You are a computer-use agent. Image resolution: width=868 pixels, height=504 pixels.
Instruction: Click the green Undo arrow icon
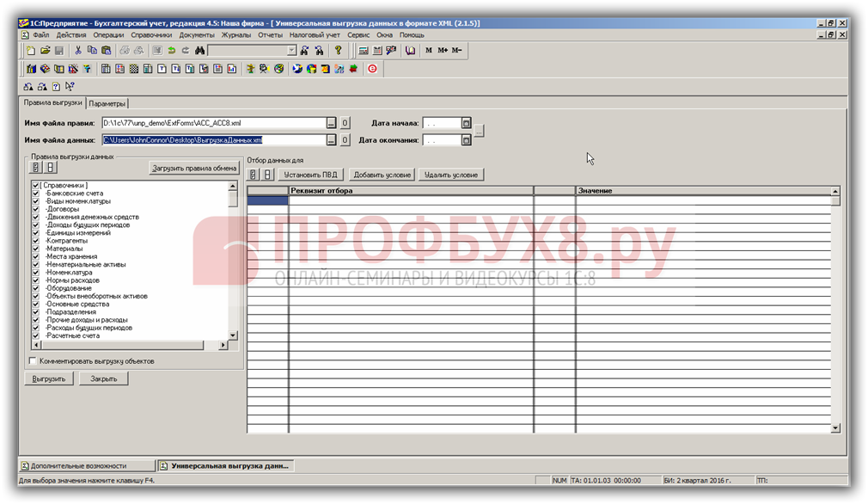(x=172, y=51)
